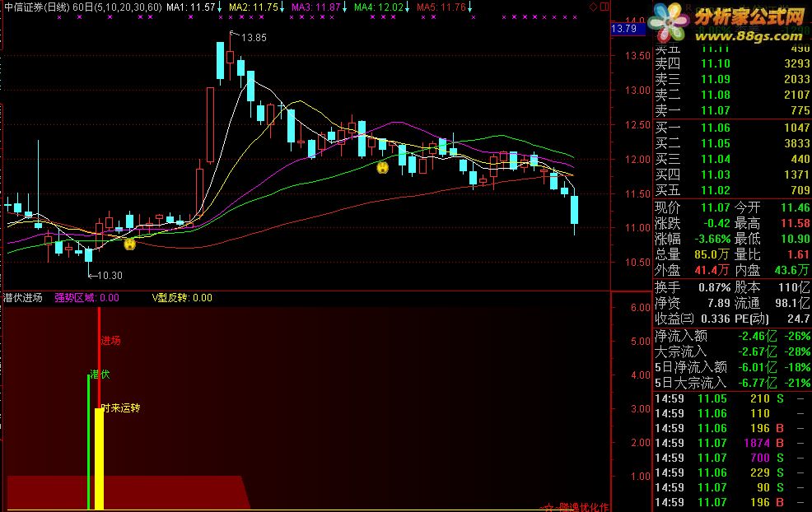
Task: Click the MA1: 11.57 indicator label
Action: coord(190,7)
